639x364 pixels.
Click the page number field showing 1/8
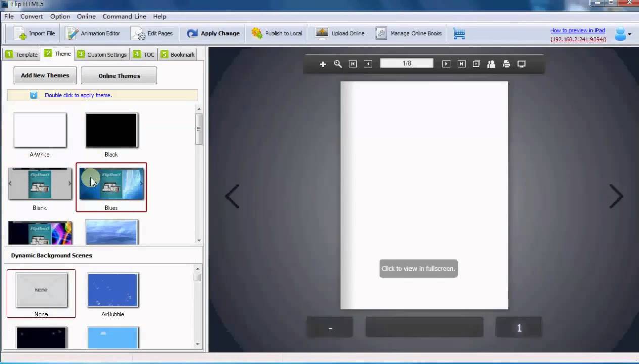[x=406, y=63]
